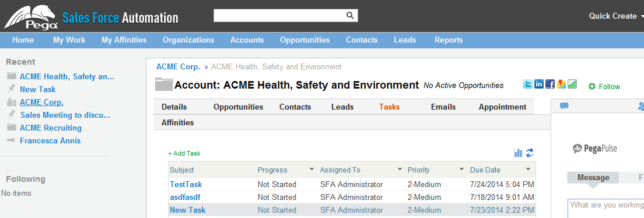Click the due date 7/18/2014 9:01 AM
Viewport: 644px width, 218px height.
coord(502,197)
